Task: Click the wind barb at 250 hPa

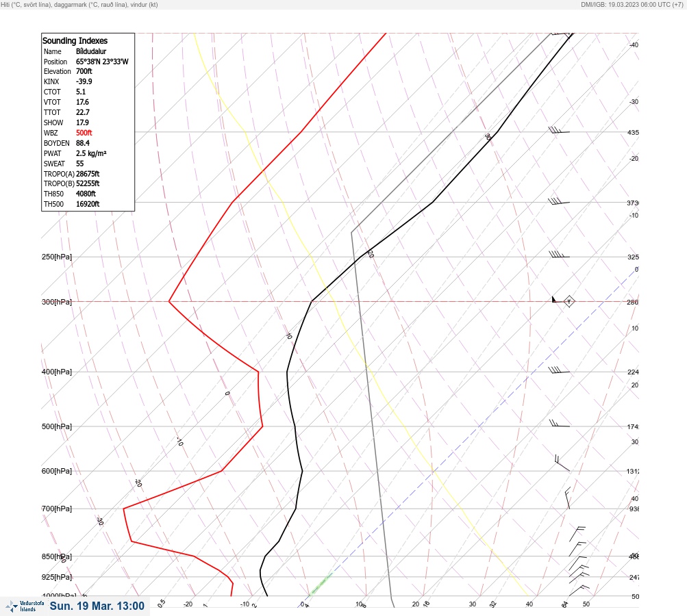Action: tap(559, 255)
